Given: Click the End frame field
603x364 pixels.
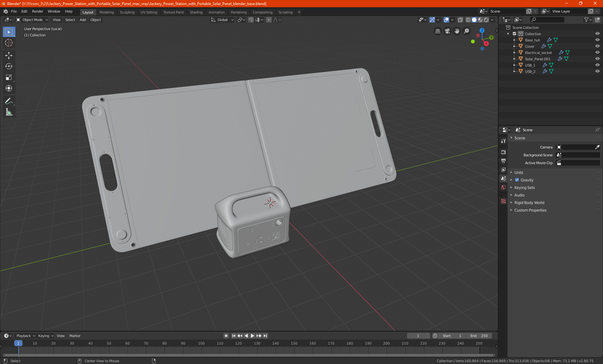Looking at the screenshot, I should (x=479, y=336).
